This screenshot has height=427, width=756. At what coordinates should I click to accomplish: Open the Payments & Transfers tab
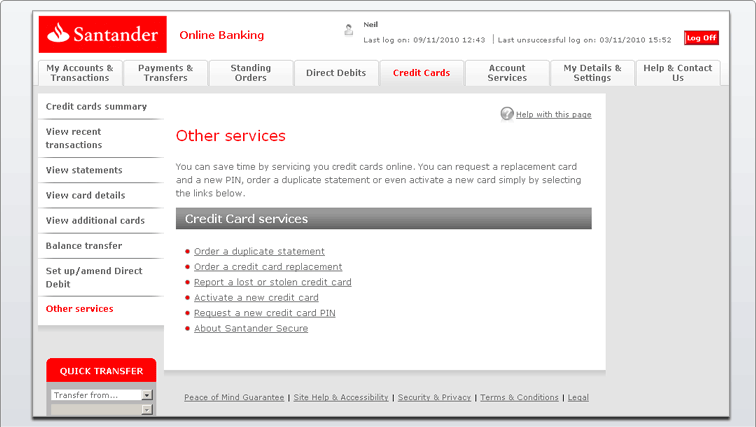coord(165,73)
